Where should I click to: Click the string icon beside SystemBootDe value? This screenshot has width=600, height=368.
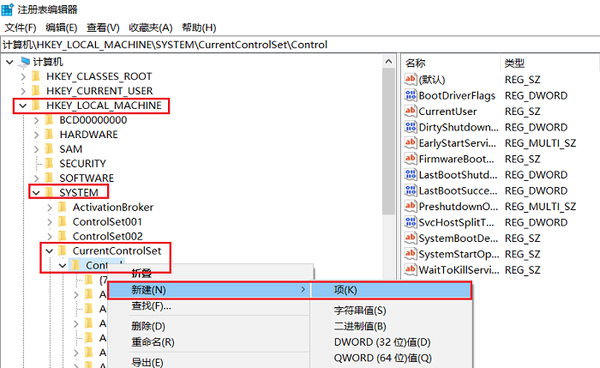pos(410,238)
